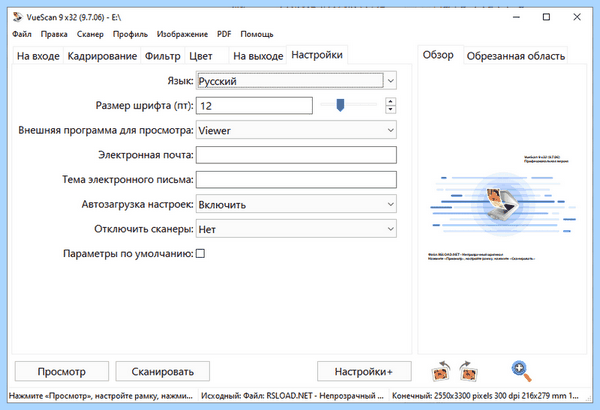Viewport: 600px width, 410px height.
Task: Maximize the VueScan window
Action: 546,17
